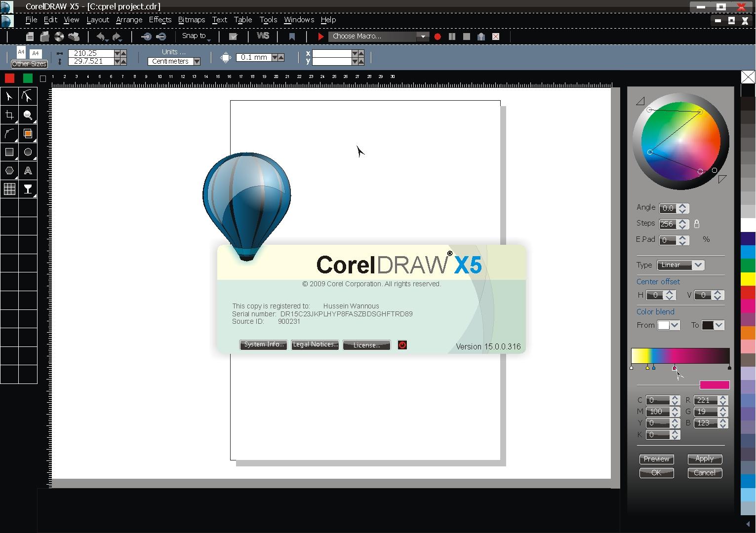
Task: Select the Pick tool
Action: point(9,96)
